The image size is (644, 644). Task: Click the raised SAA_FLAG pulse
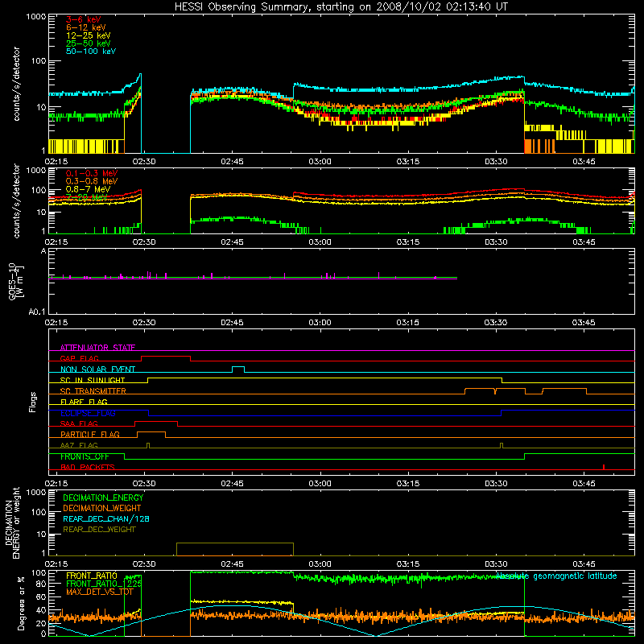coord(156,423)
